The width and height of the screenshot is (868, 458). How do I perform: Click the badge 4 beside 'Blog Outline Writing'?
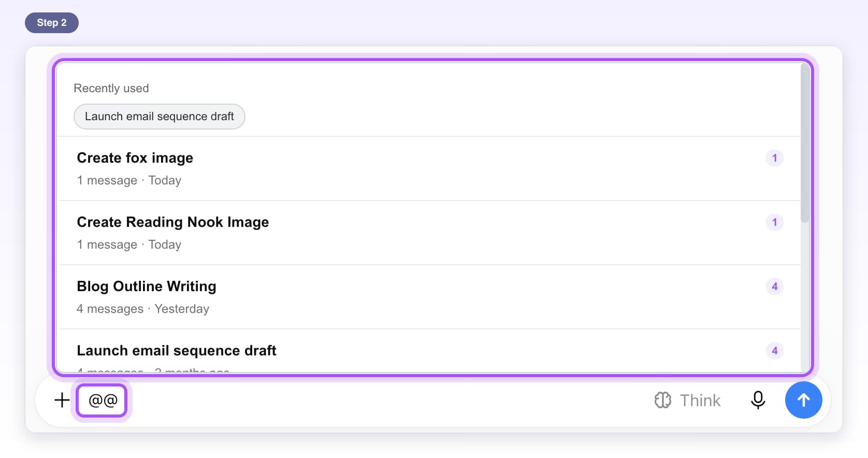pos(774,287)
